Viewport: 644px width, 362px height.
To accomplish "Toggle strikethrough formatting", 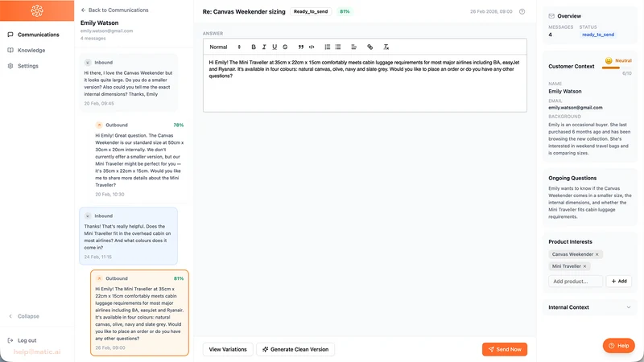I will [285, 47].
